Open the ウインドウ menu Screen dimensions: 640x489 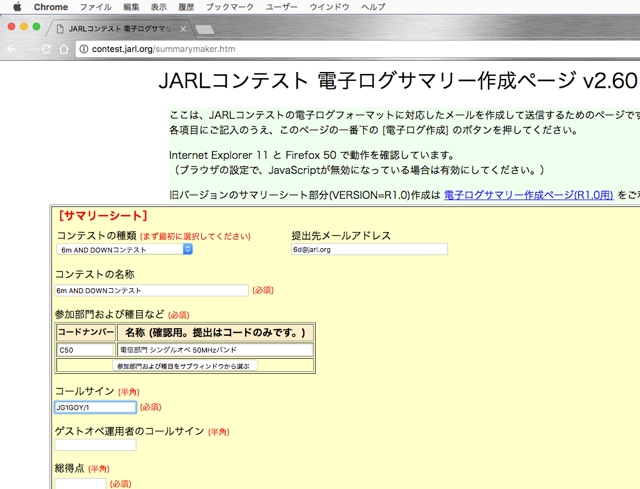coord(329,7)
